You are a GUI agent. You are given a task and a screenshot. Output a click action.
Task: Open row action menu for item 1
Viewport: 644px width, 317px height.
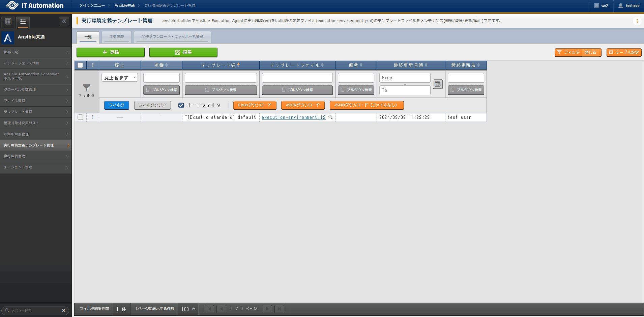pos(93,117)
